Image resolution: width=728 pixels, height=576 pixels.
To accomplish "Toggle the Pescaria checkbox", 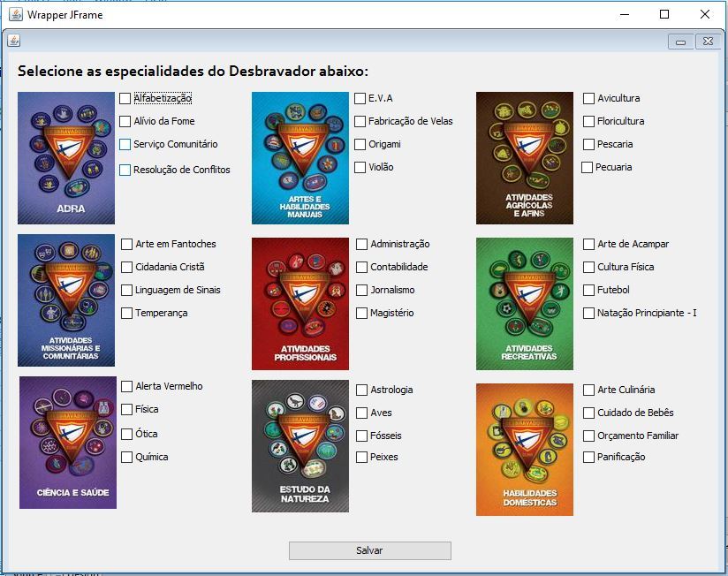I will (588, 144).
